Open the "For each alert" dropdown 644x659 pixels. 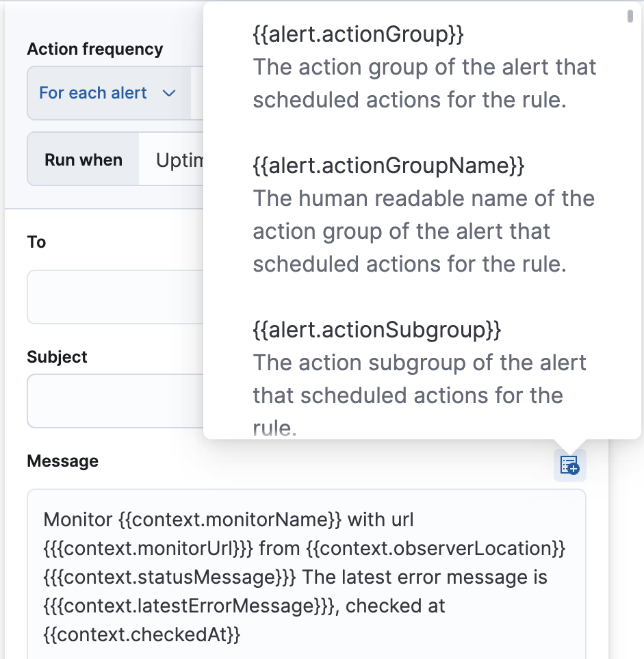click(106, 93)
